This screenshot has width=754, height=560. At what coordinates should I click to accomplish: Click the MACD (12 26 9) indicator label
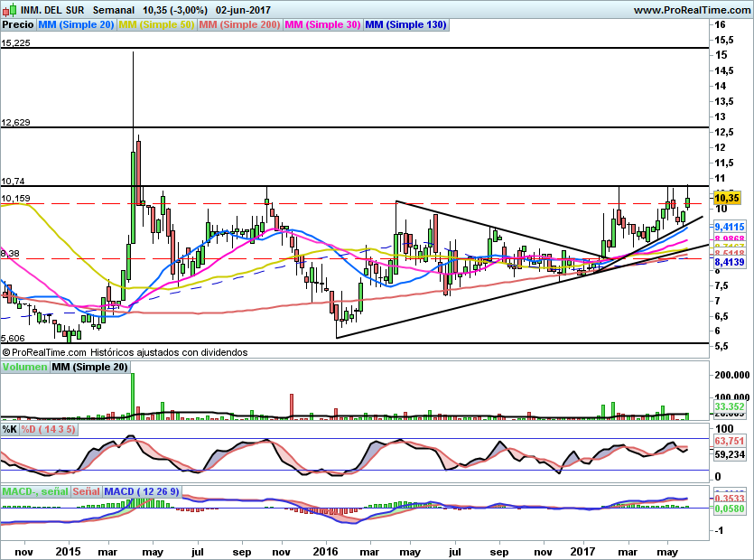coord(142,491)
